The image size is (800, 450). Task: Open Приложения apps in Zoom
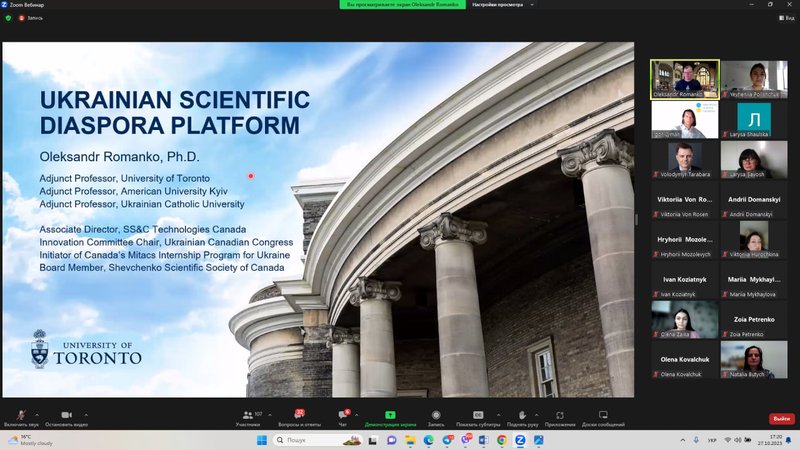(x=560, y=418)
